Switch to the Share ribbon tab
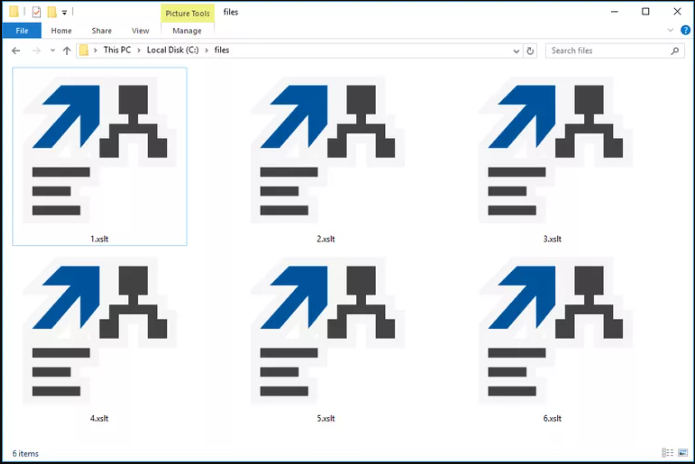The image size is (695, 464). [102, 31]
